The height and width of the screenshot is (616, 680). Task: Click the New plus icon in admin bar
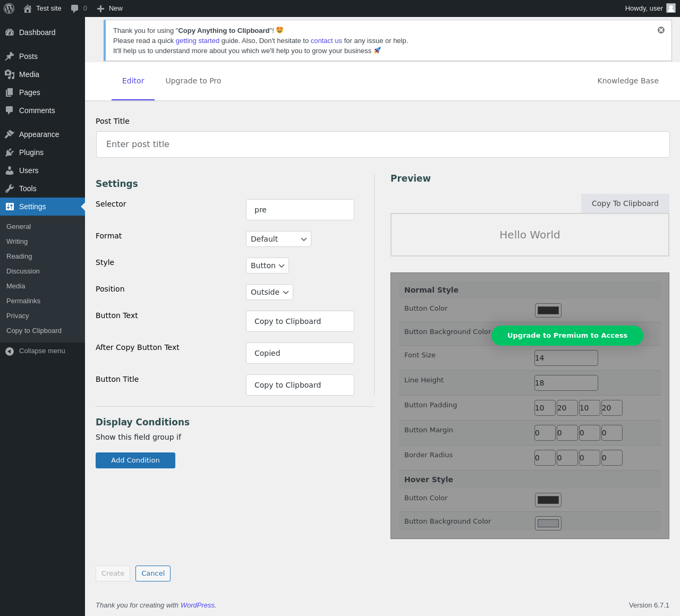[100, 8]
